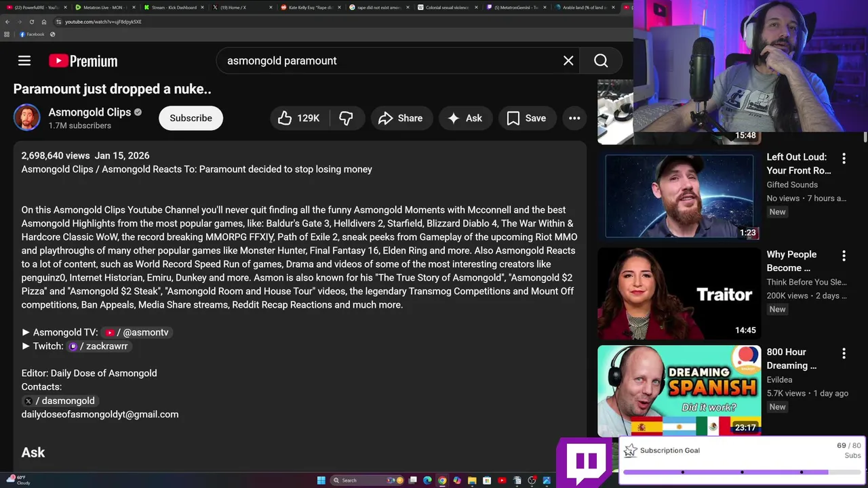Open the browser apps grid icon in the bookmarks bar
Image resolution: width=868 pixels, height=488 pixels.
7,34
